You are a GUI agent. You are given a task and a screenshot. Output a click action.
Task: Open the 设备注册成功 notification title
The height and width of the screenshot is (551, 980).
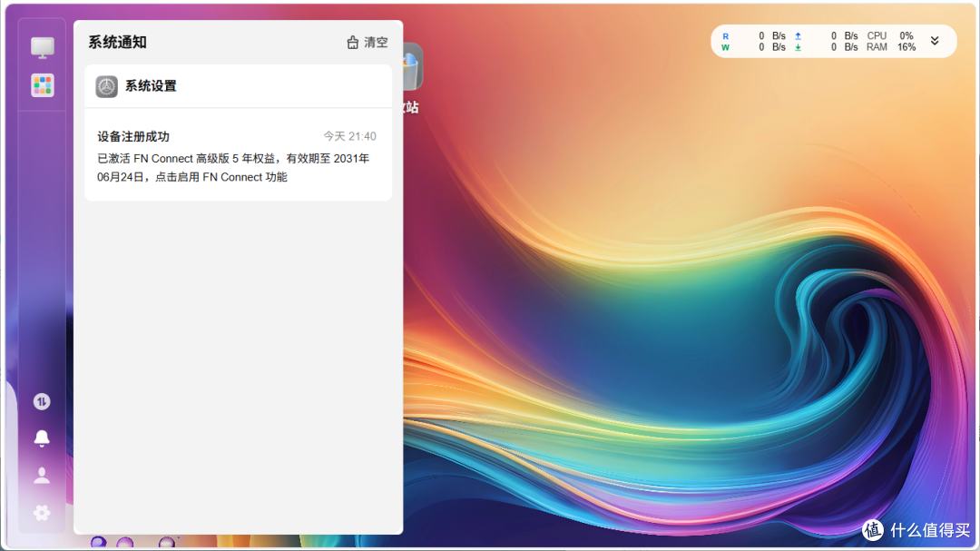point(133,136)
